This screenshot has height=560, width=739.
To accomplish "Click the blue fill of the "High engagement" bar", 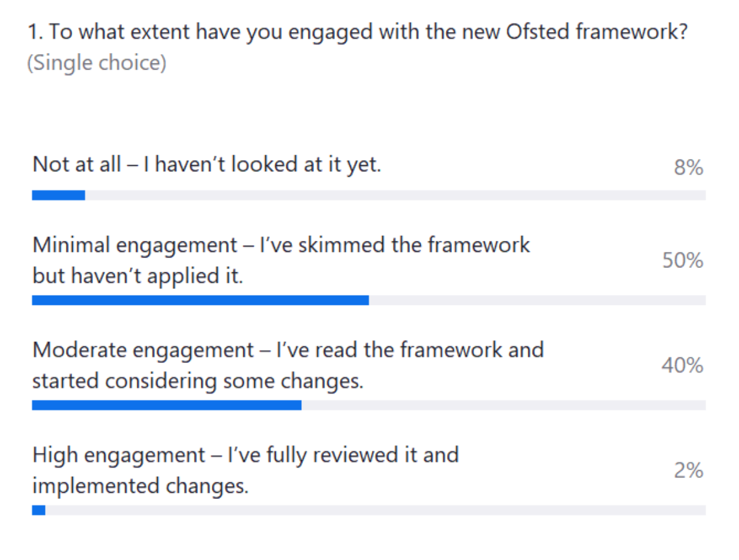I will tap(38, 510).
